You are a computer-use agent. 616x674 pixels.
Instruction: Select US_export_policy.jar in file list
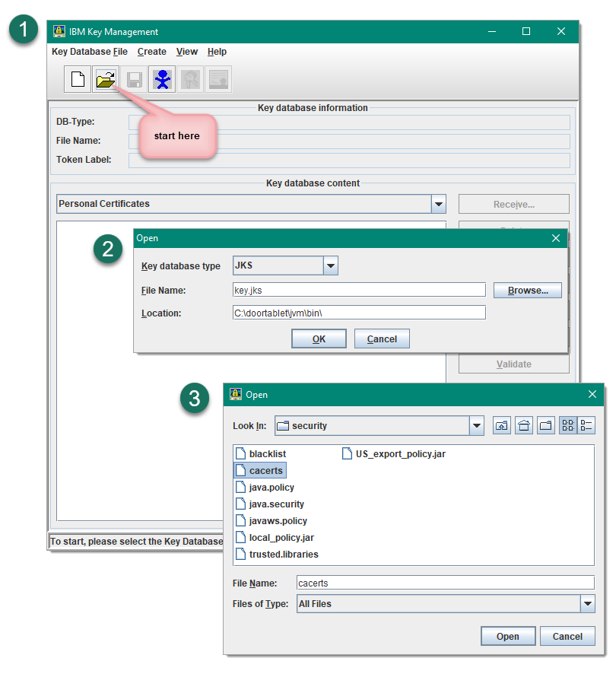(x=400, y=454)
